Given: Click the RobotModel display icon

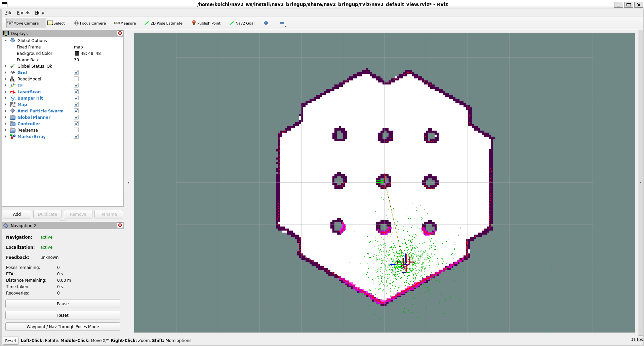Looking at the screenshot, I should [x=13, y=79].
